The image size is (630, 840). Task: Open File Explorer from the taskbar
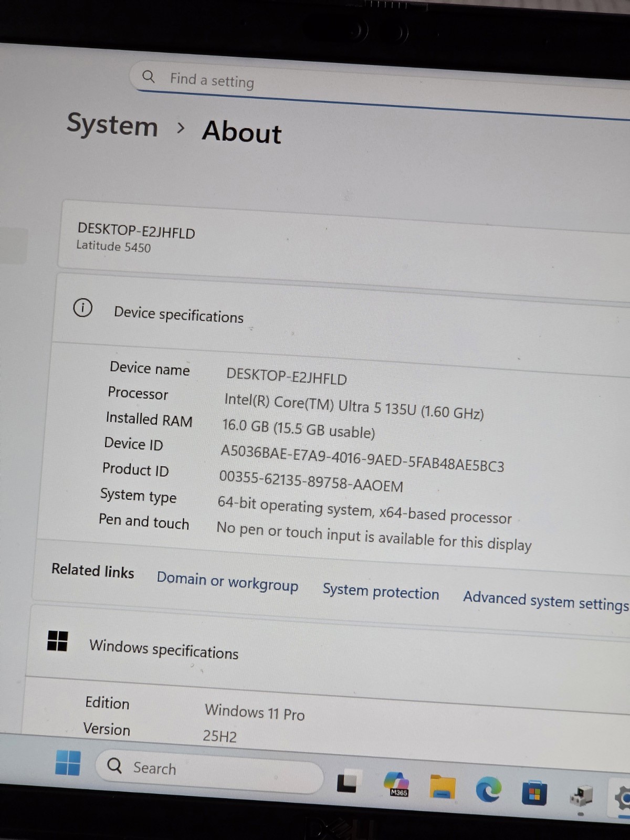(x=443, y=786)
